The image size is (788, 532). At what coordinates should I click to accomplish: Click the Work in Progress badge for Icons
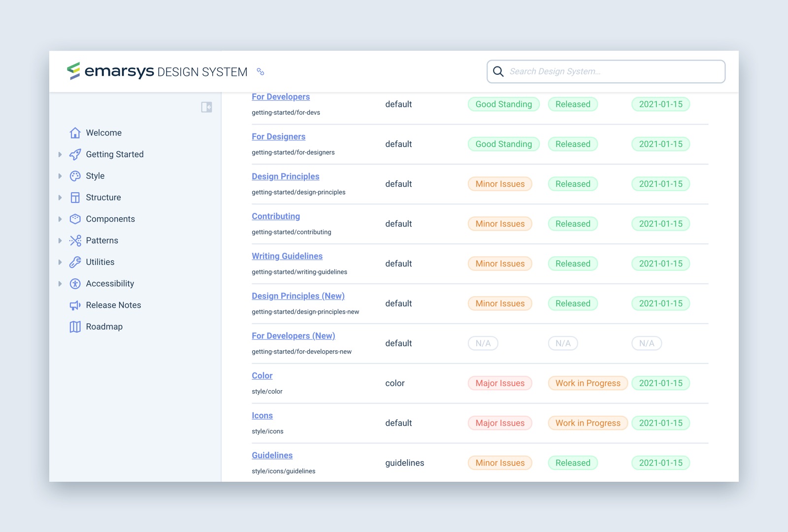588,423
